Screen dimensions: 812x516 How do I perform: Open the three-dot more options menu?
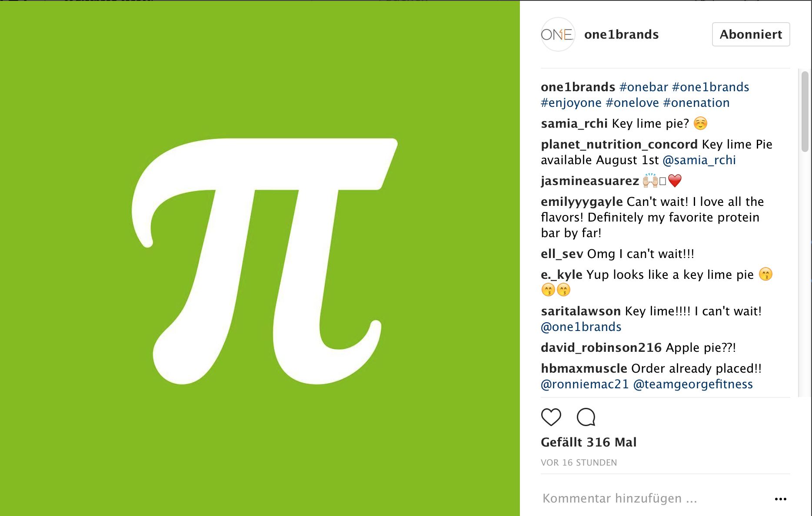tap(780, 499)
